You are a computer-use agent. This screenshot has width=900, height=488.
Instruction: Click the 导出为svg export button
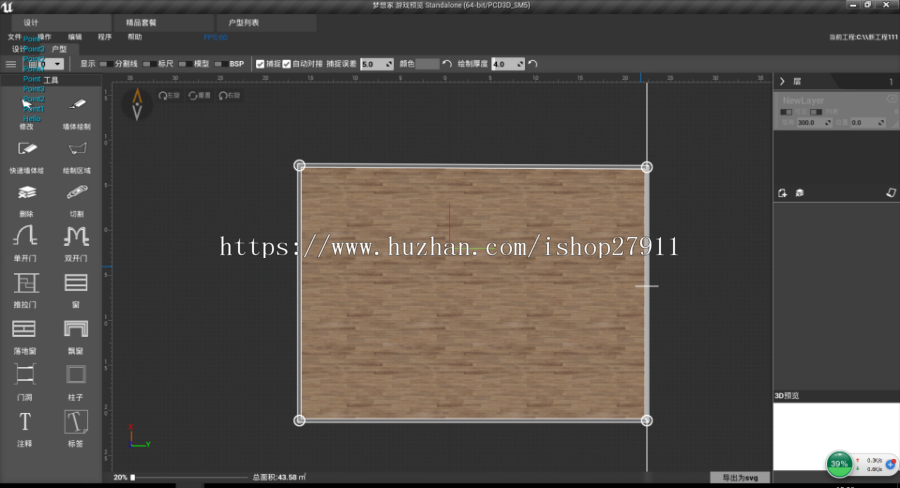pyautogui.click(x=738, y=478)
